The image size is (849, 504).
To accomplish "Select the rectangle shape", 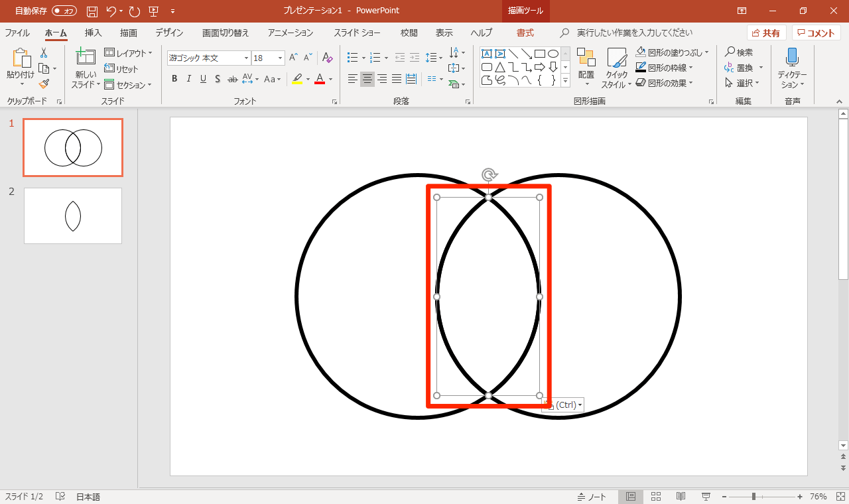I will tap(540, 54).
